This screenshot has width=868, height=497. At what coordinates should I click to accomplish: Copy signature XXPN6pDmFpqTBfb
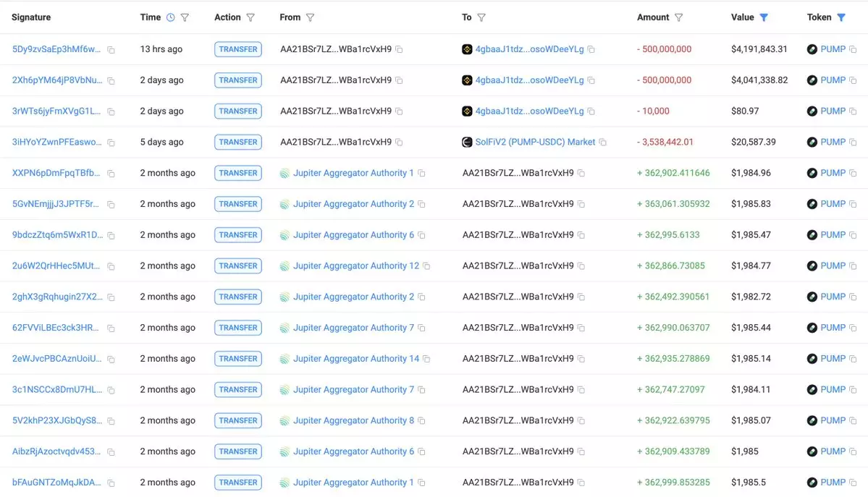pyautogui.click(x=111, y=174)
